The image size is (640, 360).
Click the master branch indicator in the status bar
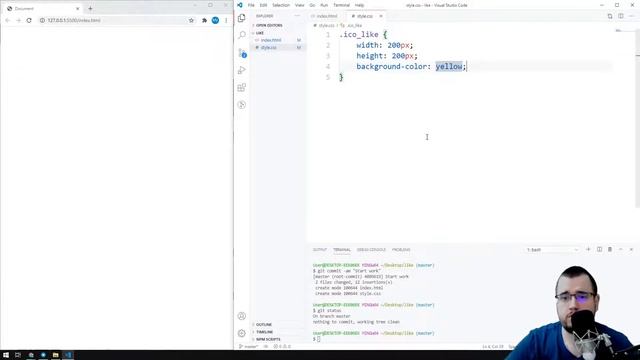pos(249,347)
